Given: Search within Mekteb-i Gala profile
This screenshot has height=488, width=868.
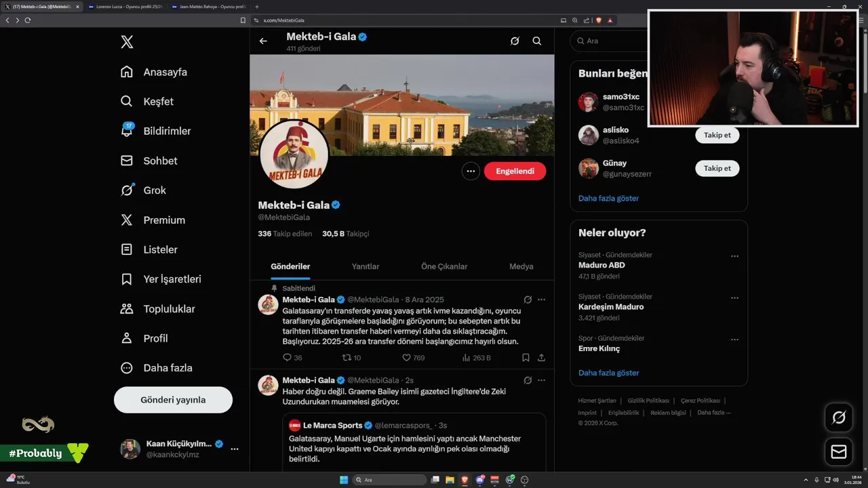Looking at the screenshot, I should click(537, 41).
